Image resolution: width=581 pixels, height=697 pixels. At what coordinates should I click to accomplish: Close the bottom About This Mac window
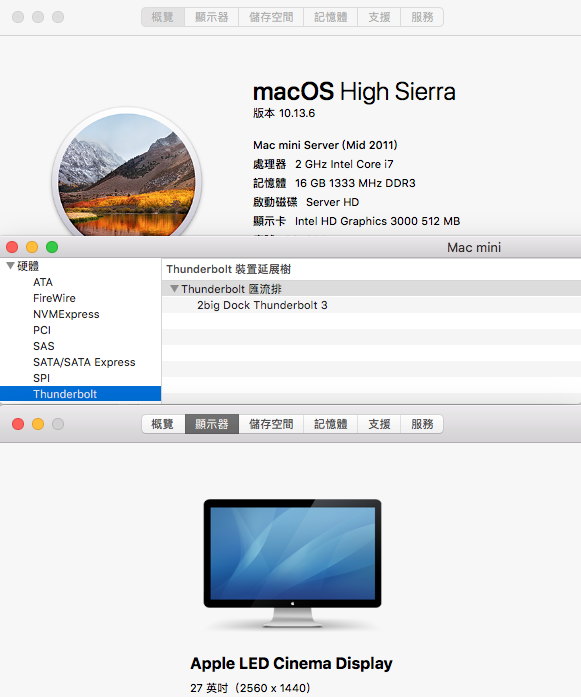click(18, 424)
